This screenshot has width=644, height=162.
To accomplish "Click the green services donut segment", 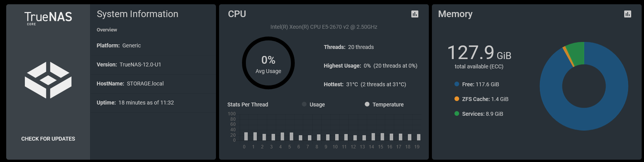I will (576, 53).
